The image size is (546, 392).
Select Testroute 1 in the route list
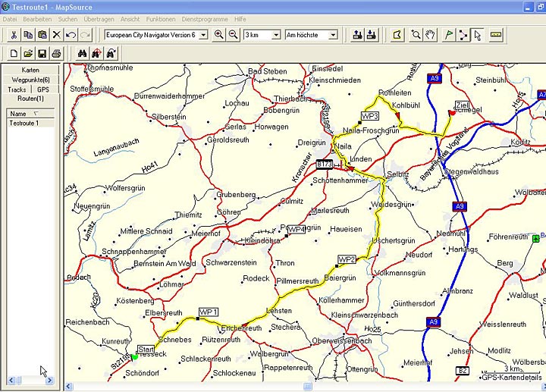tap(24, 123)
